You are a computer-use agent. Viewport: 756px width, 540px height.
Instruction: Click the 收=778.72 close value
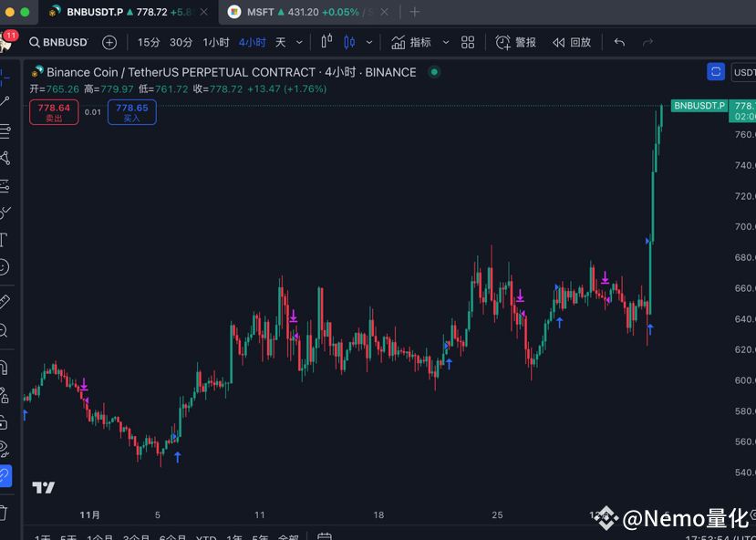[x=218, y=88]
